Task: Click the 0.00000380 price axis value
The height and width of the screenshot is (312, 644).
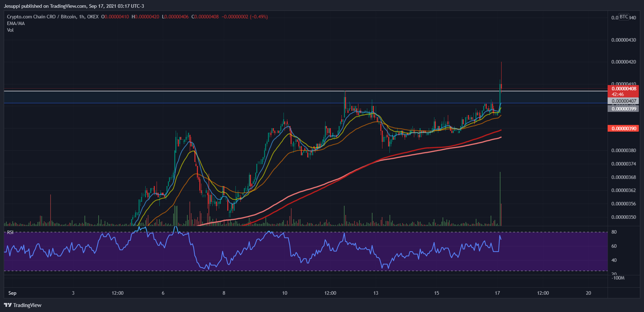Action: point(623,150)
